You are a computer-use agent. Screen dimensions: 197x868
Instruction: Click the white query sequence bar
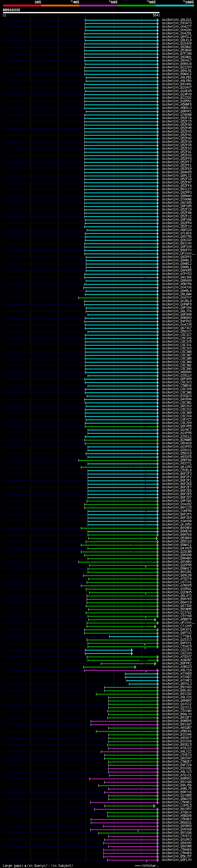pyautogui.click(x=81, y=12)
